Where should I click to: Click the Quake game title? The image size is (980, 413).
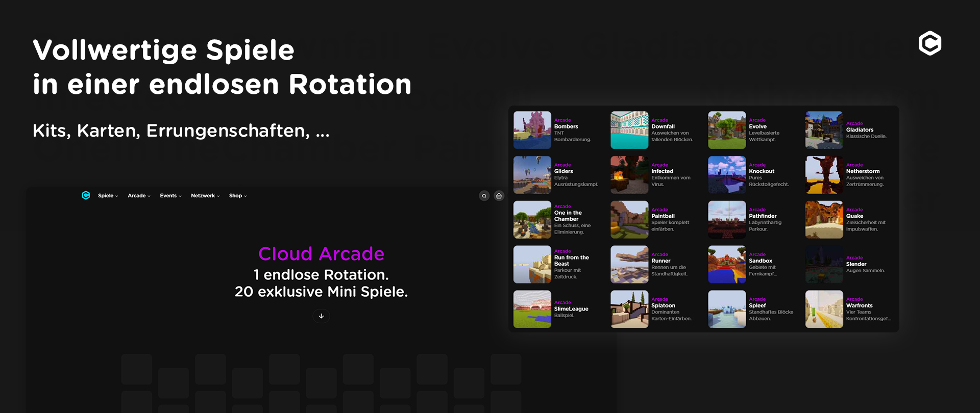pos(855,216)
